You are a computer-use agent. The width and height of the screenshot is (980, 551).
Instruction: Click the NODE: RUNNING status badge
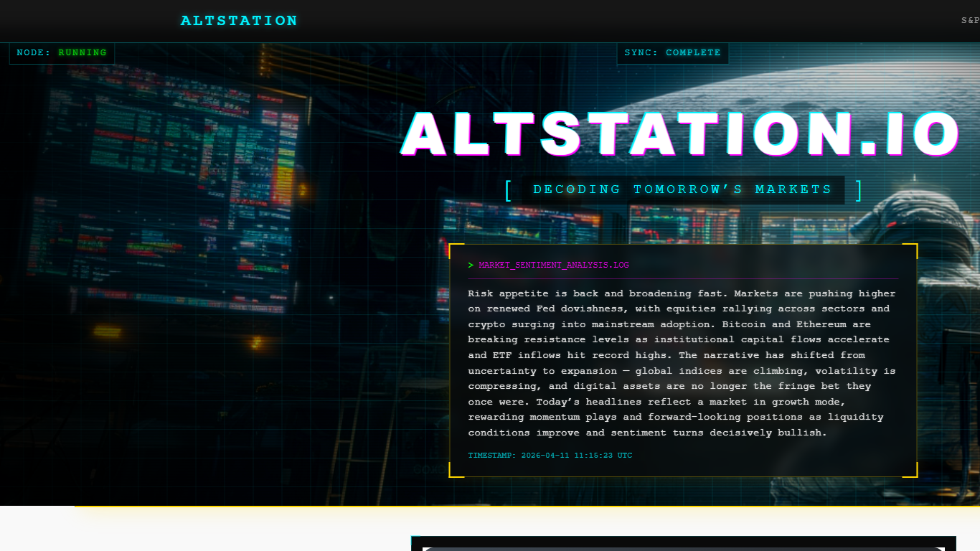pyautogui.click(x=62, y=53)
